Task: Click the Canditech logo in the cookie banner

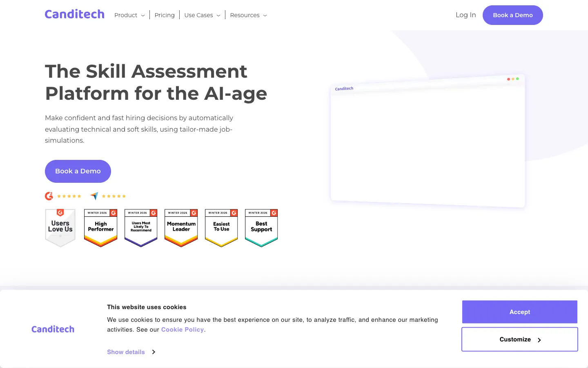Action: [53, 329]
